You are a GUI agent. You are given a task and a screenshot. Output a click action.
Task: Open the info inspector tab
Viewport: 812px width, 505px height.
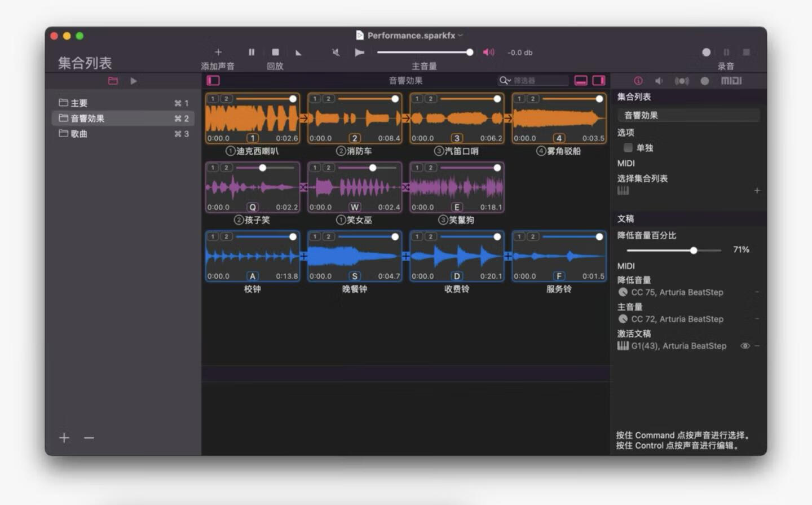pyautogui.click(x=638, y=81)
